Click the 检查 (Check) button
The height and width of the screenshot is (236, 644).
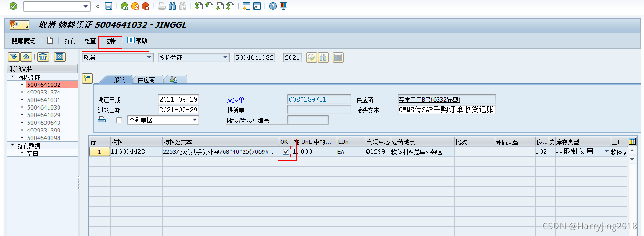(90, 41)
